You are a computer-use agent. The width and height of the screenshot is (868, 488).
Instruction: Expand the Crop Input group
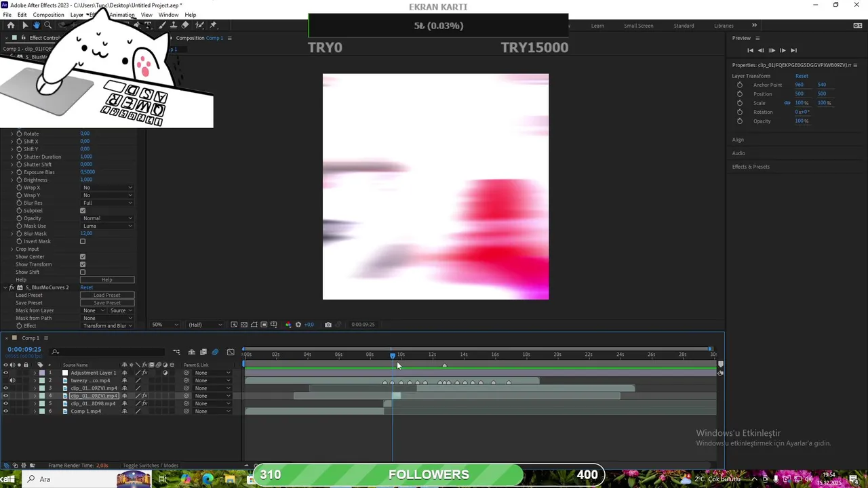point(12,249)
